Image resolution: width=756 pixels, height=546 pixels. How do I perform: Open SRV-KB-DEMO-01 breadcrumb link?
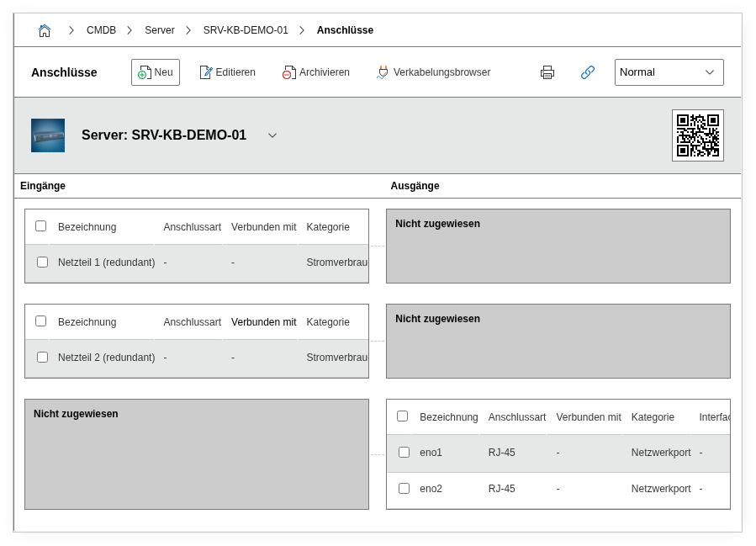[246, 30]
